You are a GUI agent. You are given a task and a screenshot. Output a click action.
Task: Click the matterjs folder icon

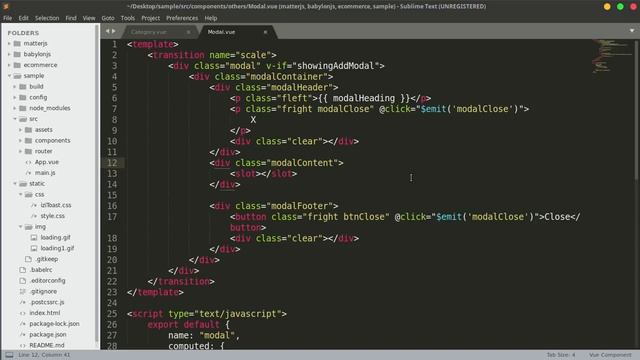tap(17, 43)
